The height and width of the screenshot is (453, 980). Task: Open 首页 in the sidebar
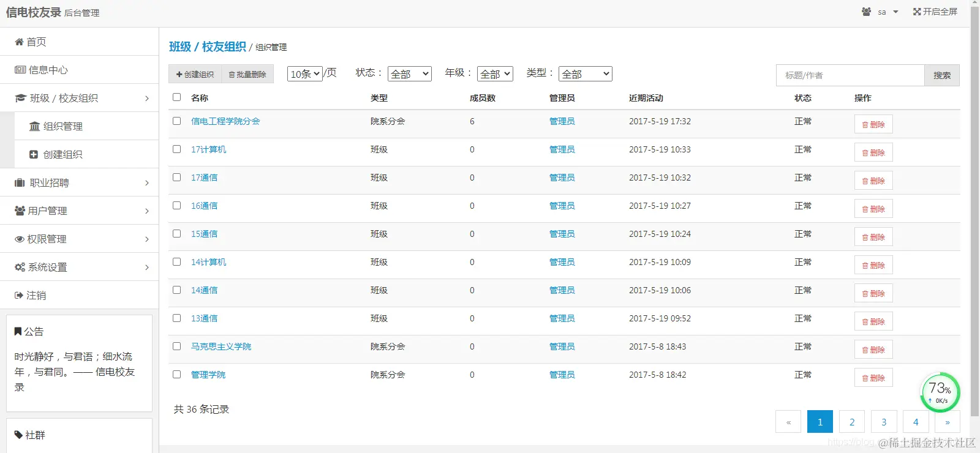(80, 42)
